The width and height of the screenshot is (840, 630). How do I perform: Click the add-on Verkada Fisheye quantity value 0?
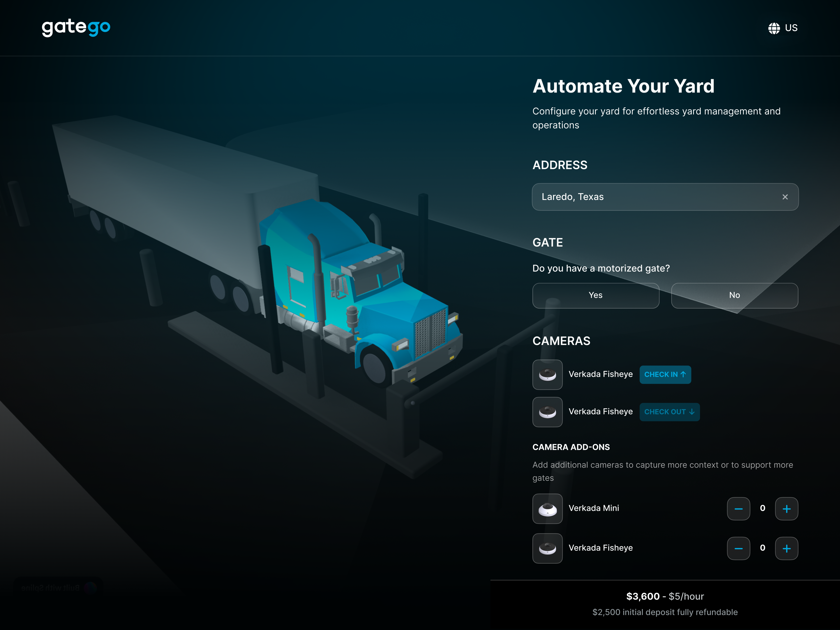tap(763, 548)
